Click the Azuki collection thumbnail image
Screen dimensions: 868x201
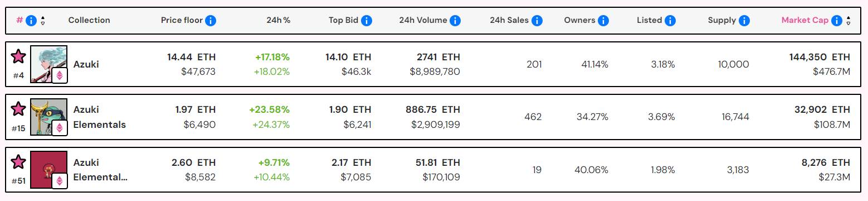(48, 64)
